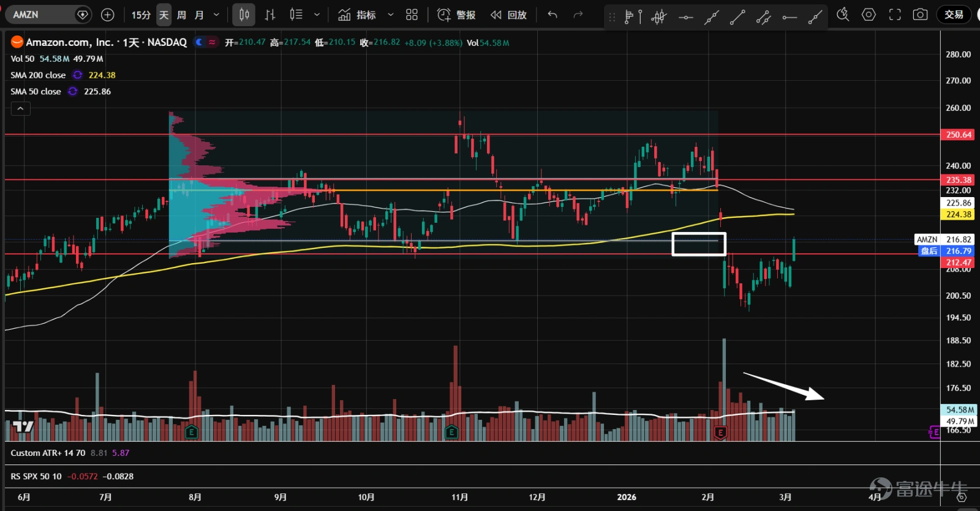Select the parallel channel drawing tool

(x=763, y=17)
